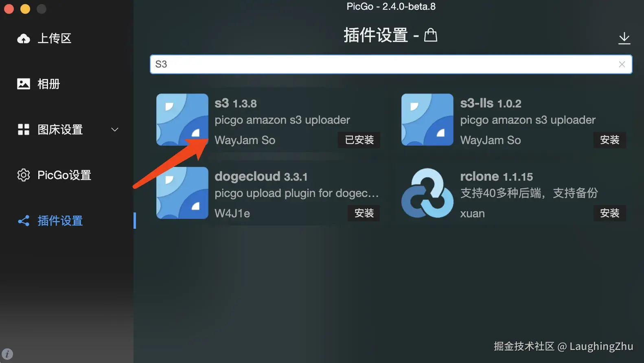Close the PicGo window red button
644x363 pixels.
click(9, 9)
